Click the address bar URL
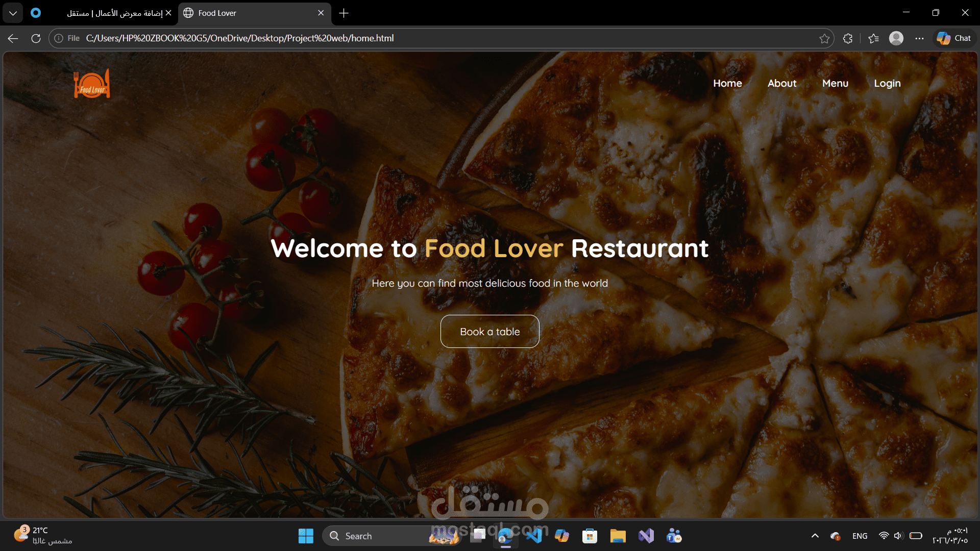This screenshot has width=980, height=551. click(240, 38)
